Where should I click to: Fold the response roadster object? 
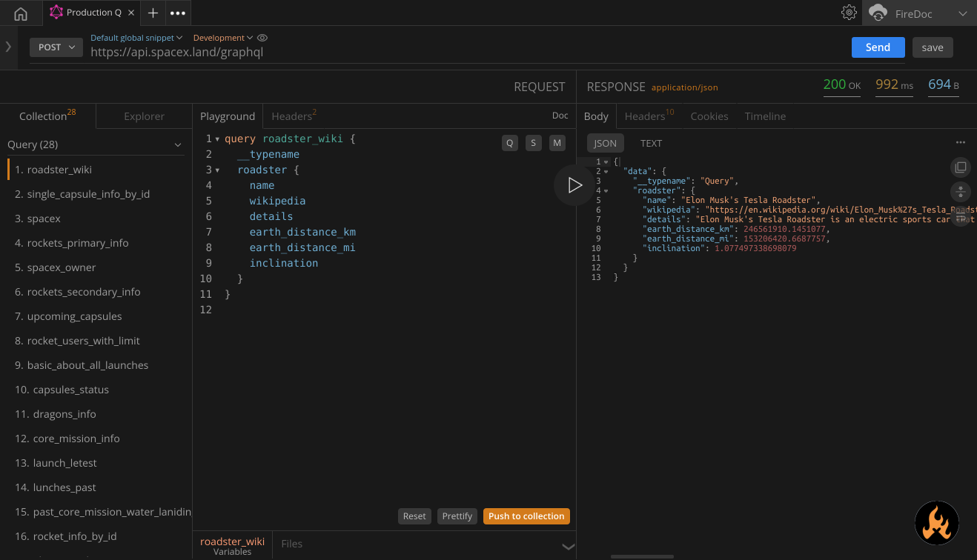(x=606, y=191)
